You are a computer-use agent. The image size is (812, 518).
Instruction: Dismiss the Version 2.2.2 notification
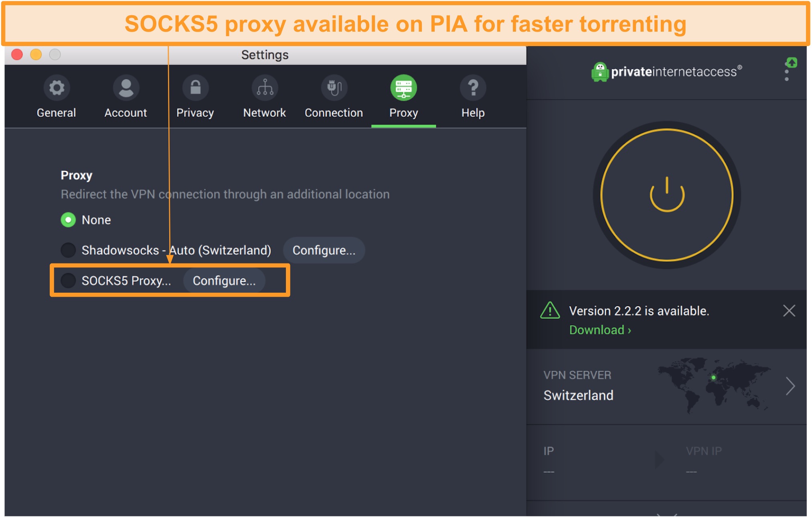pos(789,311)
